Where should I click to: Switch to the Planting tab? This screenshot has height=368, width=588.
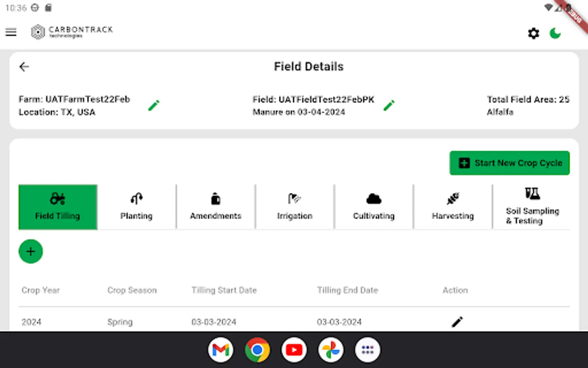click(x=136, y=207)
